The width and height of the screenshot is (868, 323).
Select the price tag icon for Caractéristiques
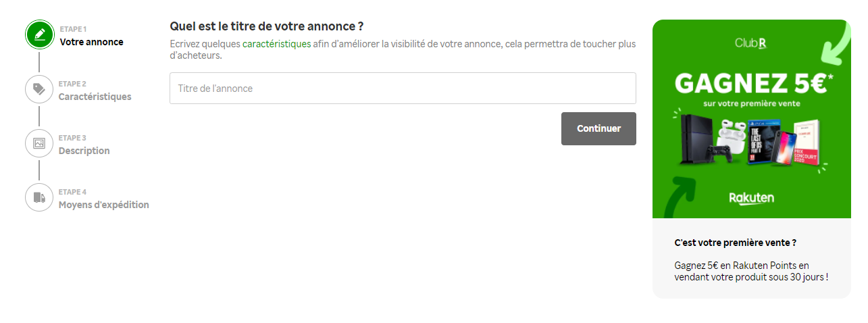(x=39, y=89)
